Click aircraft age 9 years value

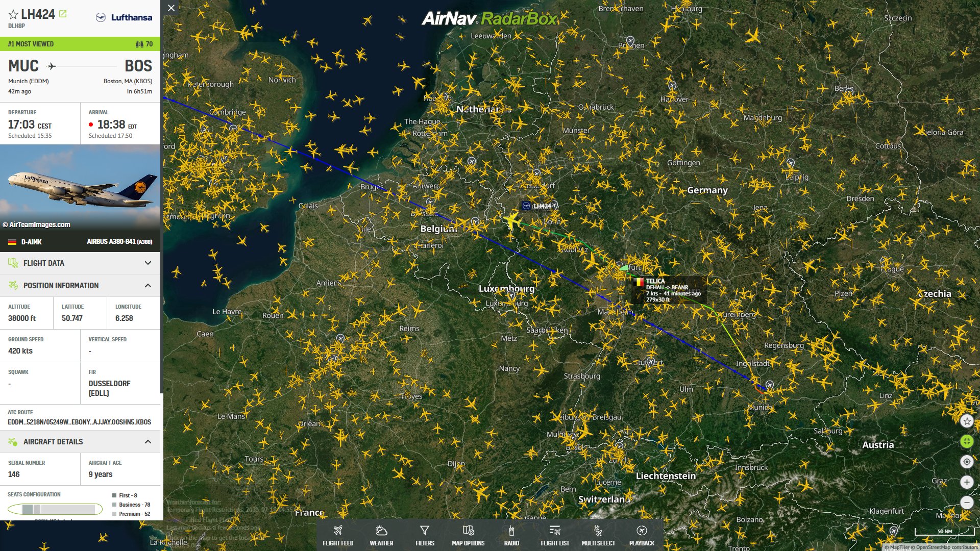point(101,474)
